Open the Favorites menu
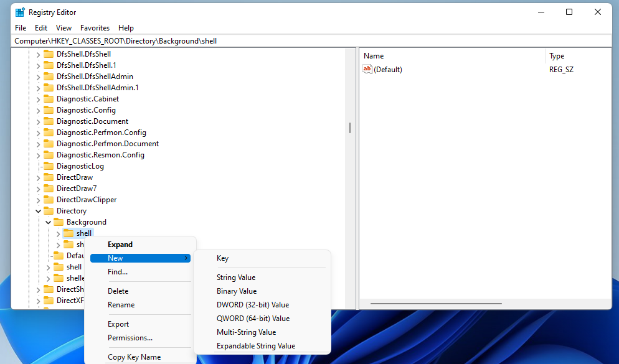The width and height of the screenshot is (619, 364). click(x=95, y=27)
